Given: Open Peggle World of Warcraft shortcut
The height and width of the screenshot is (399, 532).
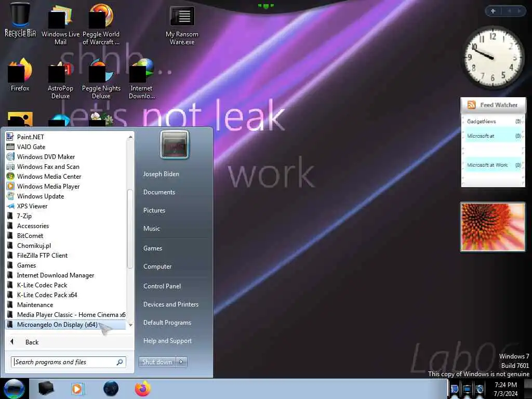Looking at the screenshot, I should tap(101, 24).
